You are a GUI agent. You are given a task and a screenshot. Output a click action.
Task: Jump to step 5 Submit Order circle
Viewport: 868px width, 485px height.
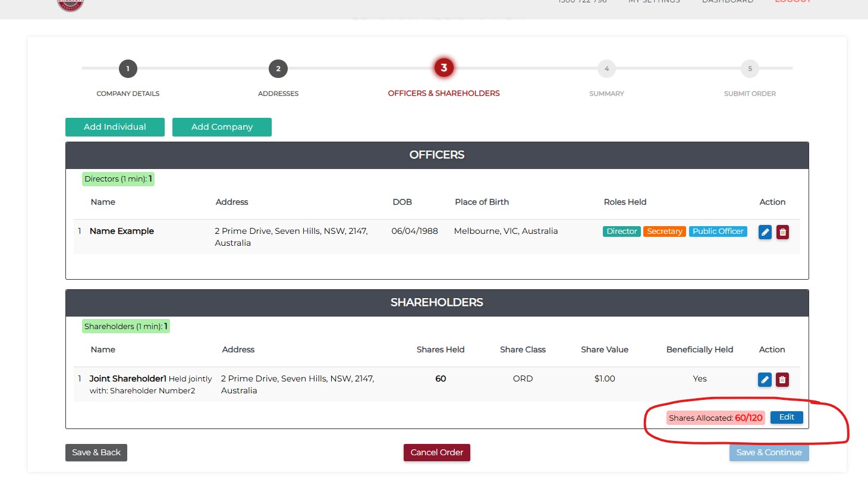coord(750,68)
